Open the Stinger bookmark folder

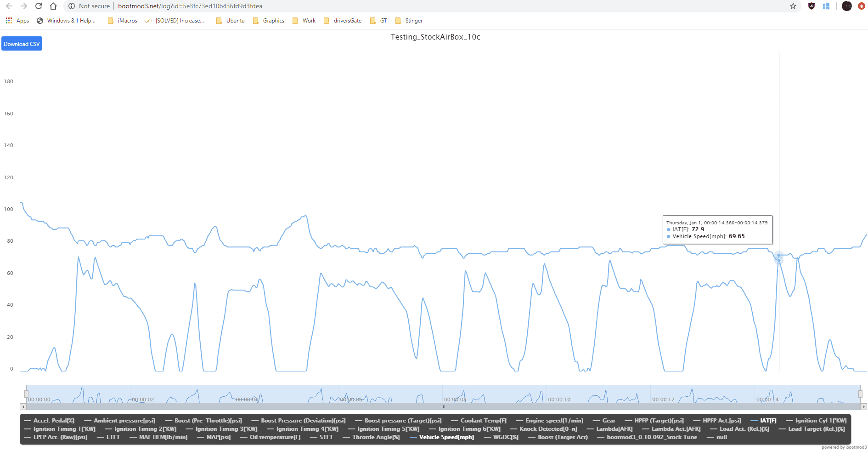click(409, 21)
